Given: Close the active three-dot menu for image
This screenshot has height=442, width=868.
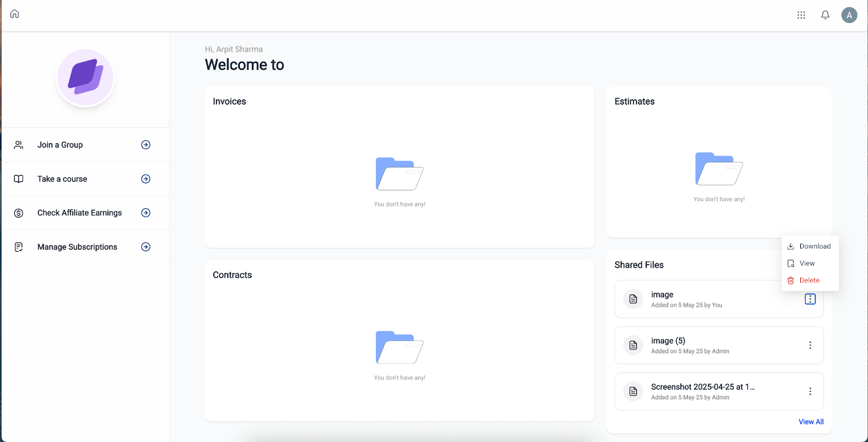Looking at the screenshot, I should click(810, 299).
